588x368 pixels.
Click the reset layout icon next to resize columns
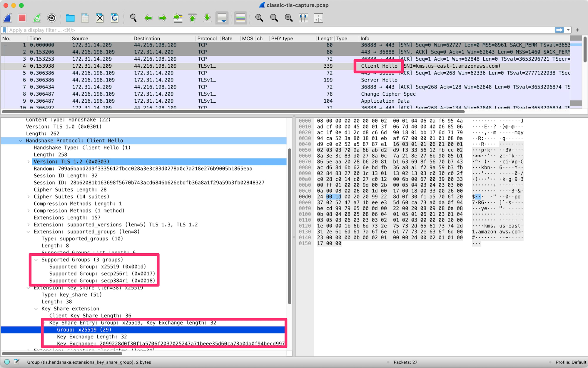click(x=318, y=18)
